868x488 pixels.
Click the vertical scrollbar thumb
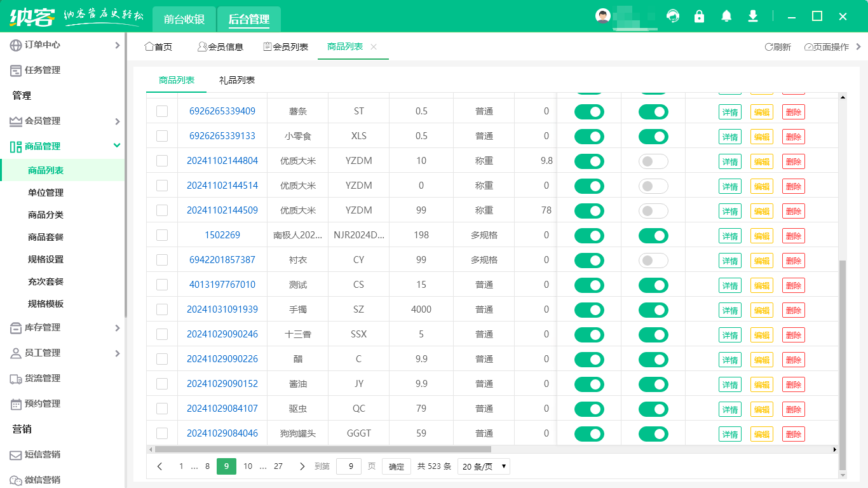coord(843,365)
